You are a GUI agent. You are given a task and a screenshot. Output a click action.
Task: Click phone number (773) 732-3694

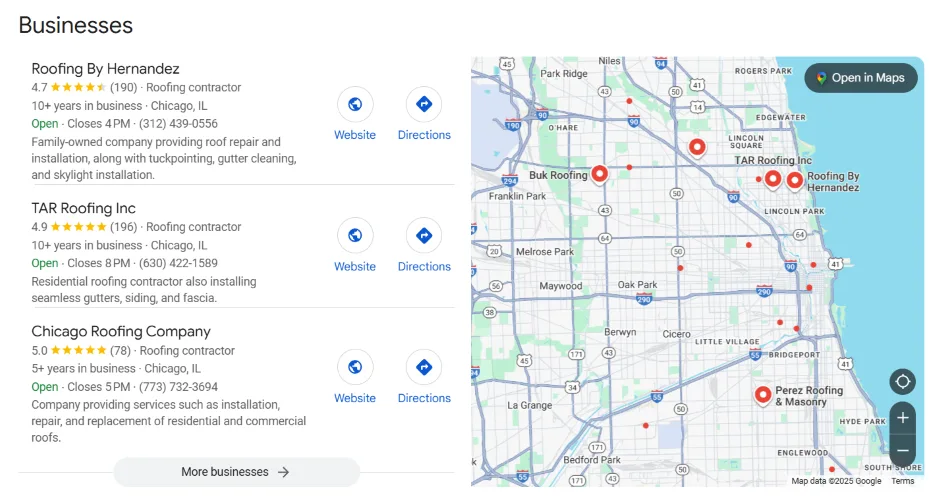(x=178, y=387)
